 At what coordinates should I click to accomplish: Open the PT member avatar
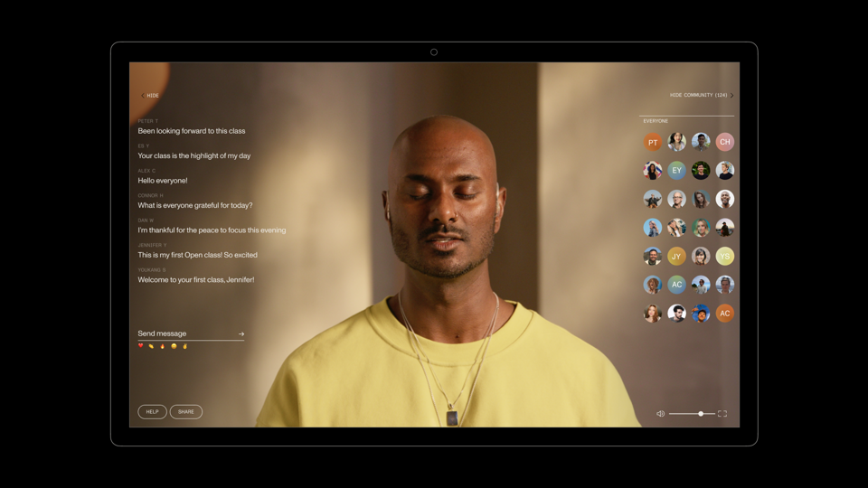(x=653, y=142)
